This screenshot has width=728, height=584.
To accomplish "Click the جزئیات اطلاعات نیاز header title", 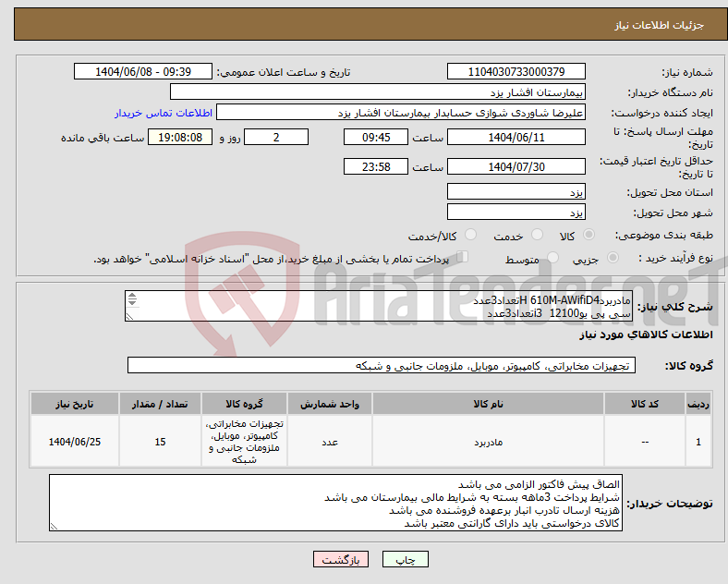I will (x=660, y=25).
